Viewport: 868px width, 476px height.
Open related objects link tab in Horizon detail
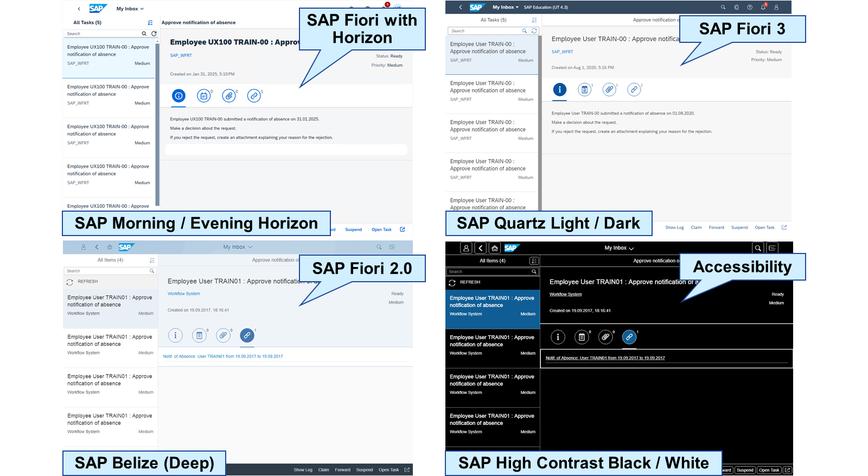click(254, 96)
